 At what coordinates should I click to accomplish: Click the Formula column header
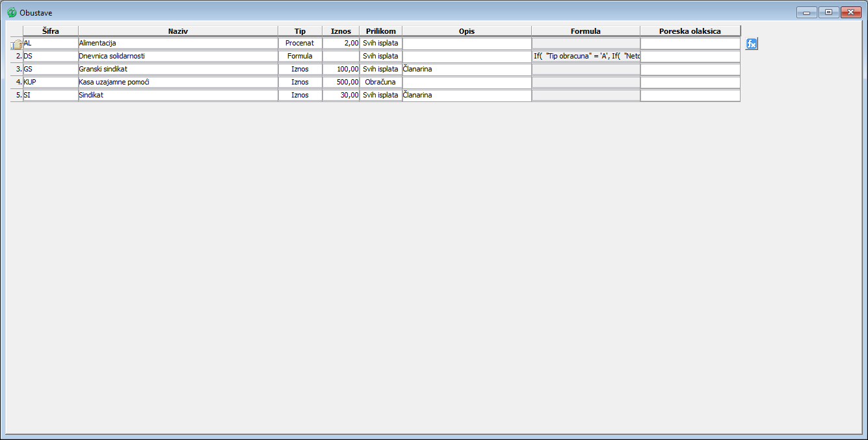click(x=585, y=31)
